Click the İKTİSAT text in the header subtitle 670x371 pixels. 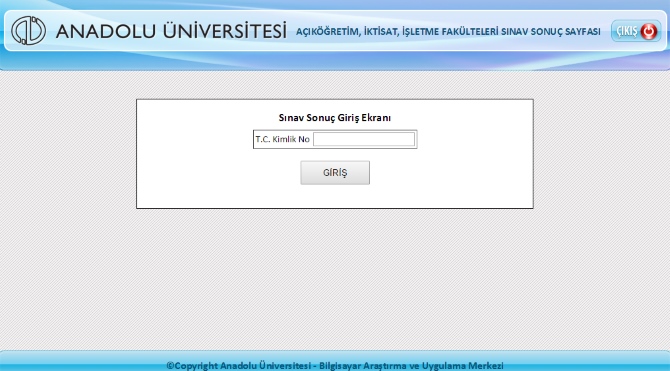coord(381,32)
